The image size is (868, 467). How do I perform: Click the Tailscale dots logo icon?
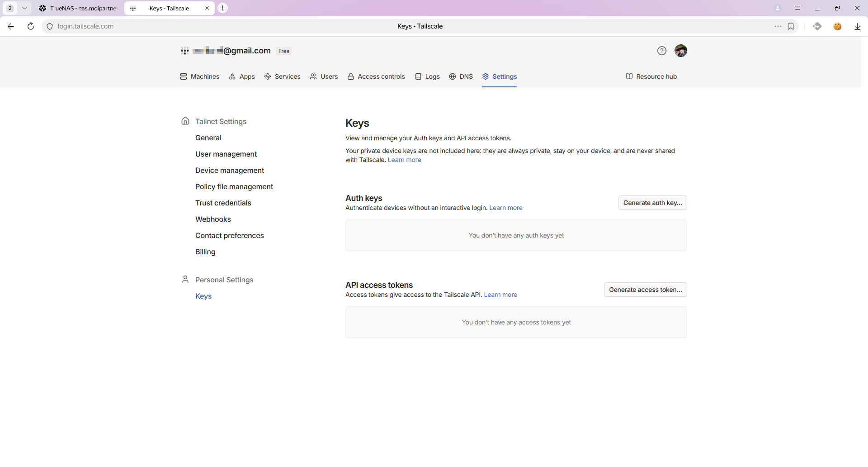coord(184,51)
